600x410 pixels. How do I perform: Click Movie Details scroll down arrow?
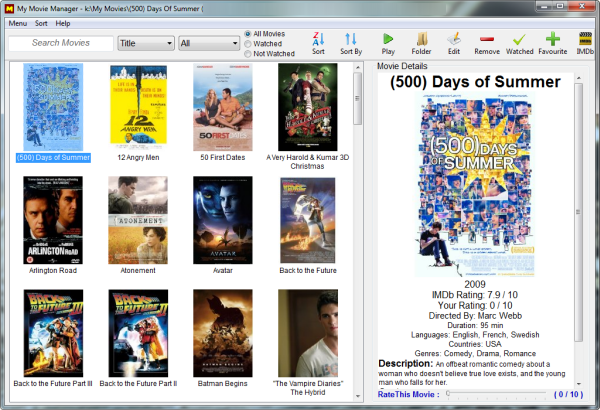click(x=578, y=384)
